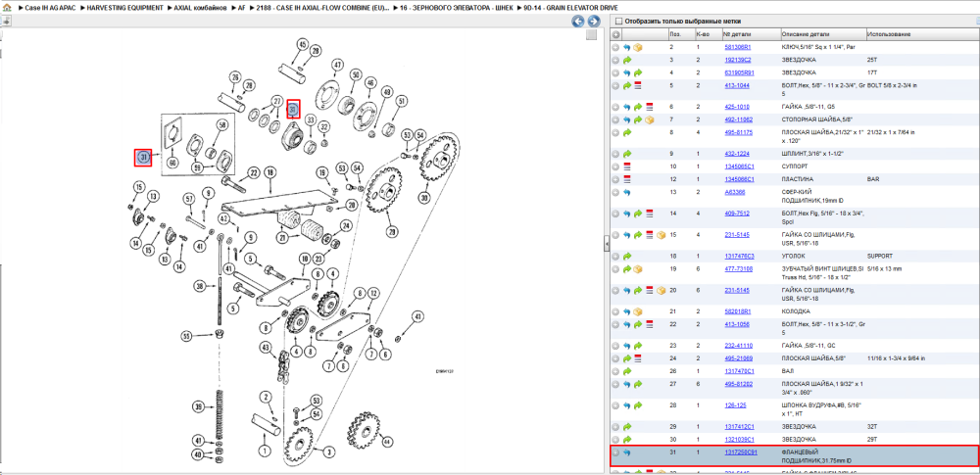
Task: Collapse the parts panel with splitter handle
Action: click(x=606, y=245)
